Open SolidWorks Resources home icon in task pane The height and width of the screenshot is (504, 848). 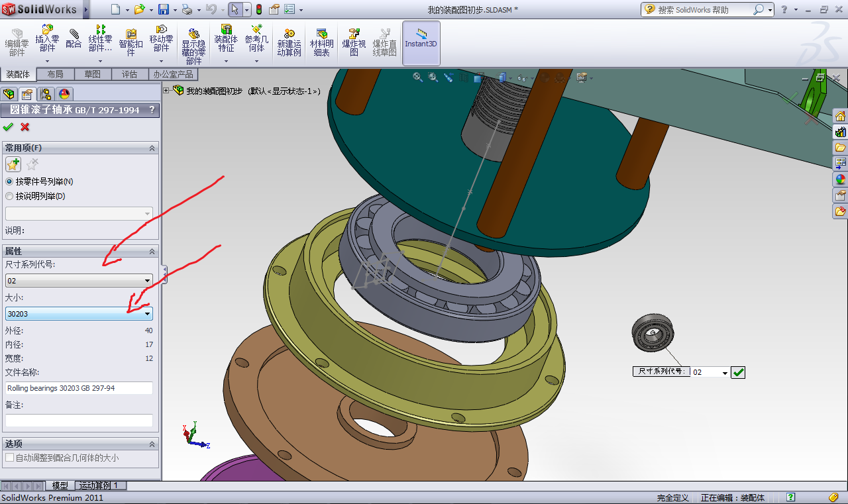click(x=841, y=116)
